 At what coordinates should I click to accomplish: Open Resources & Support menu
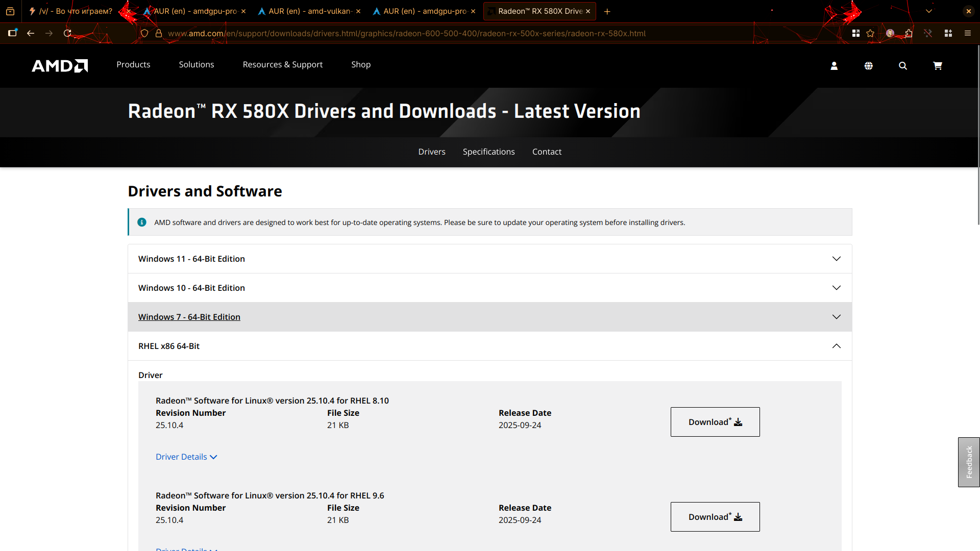pyautogui.click(x=282, y=64)
